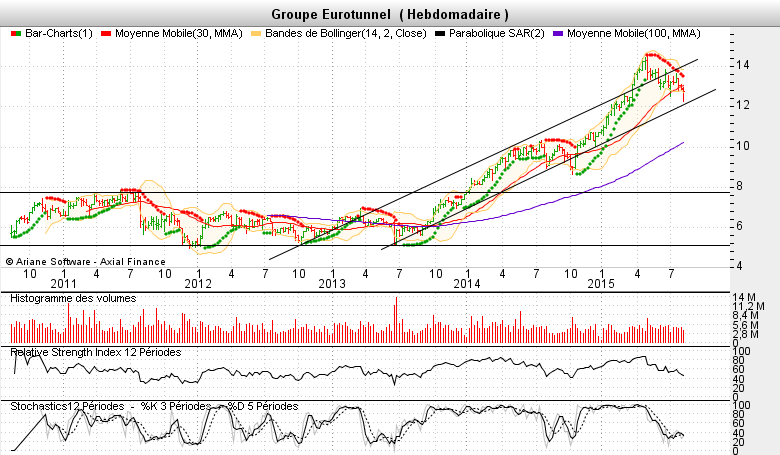
Task: Click the 14 M volume axis label
Action: [x=745, y=297]
